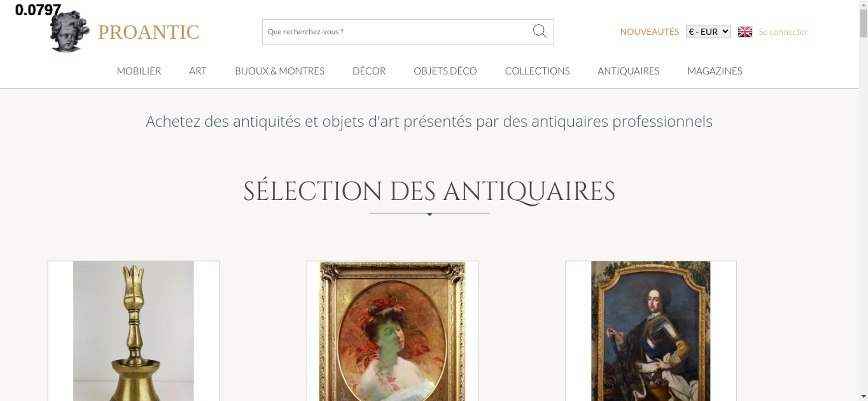This screenshot has width=868, height=401.
Task: Click the vertical scrollbar thumb
Action: (863, 23)
